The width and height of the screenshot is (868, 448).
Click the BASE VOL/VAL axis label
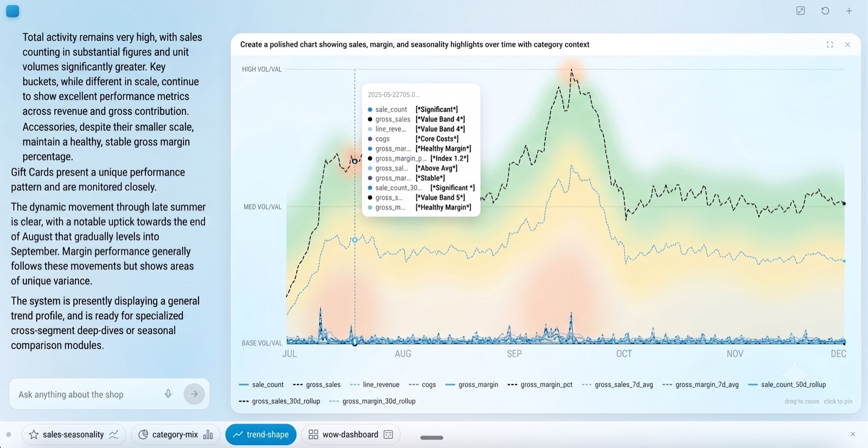click(x=262, y=343)
